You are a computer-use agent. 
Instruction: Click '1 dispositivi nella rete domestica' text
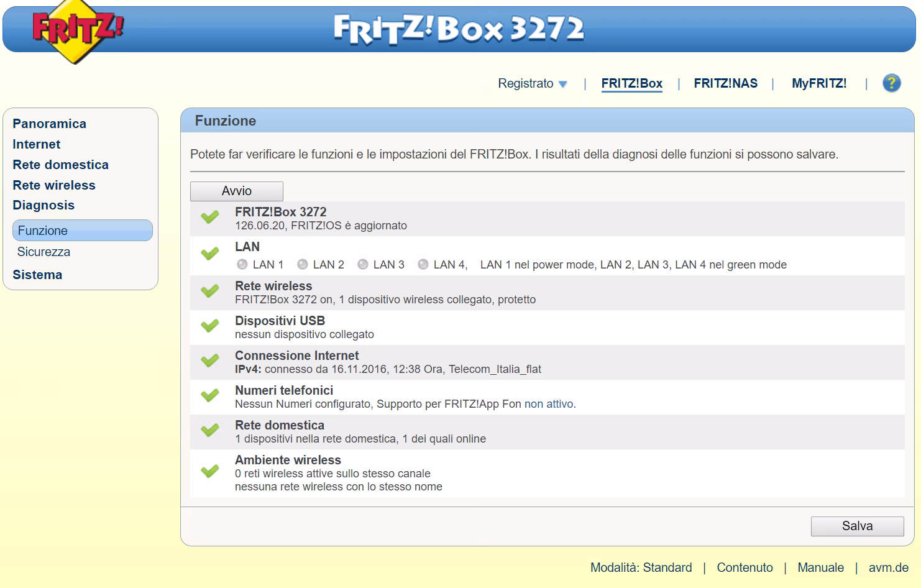[316, 439]
